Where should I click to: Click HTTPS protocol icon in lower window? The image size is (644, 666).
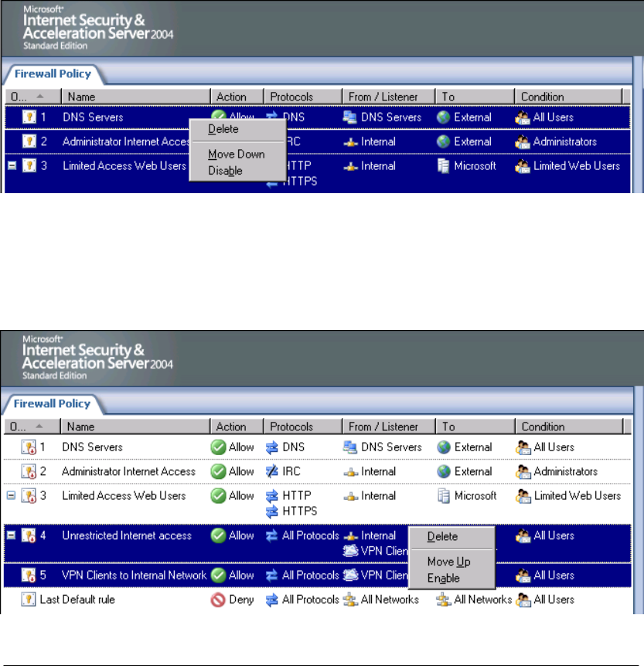point(271,511)
